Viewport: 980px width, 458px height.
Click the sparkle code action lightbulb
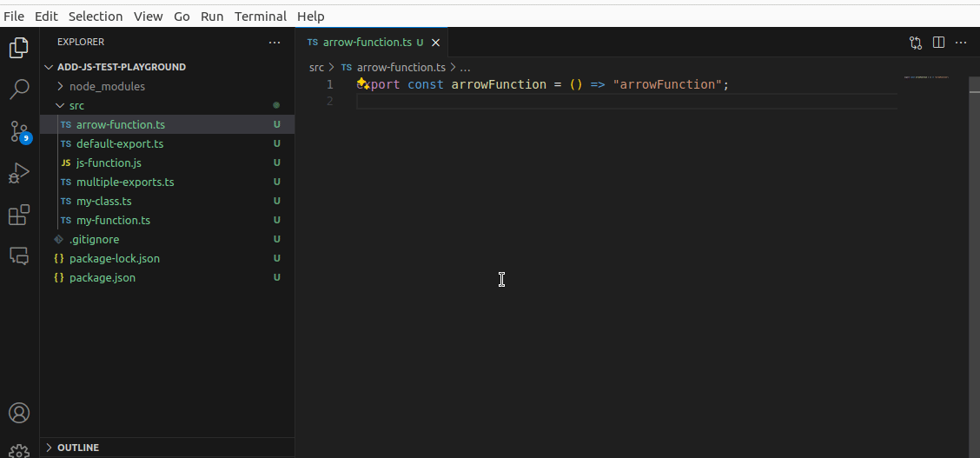pyautogui.click(x=362, y=83)
